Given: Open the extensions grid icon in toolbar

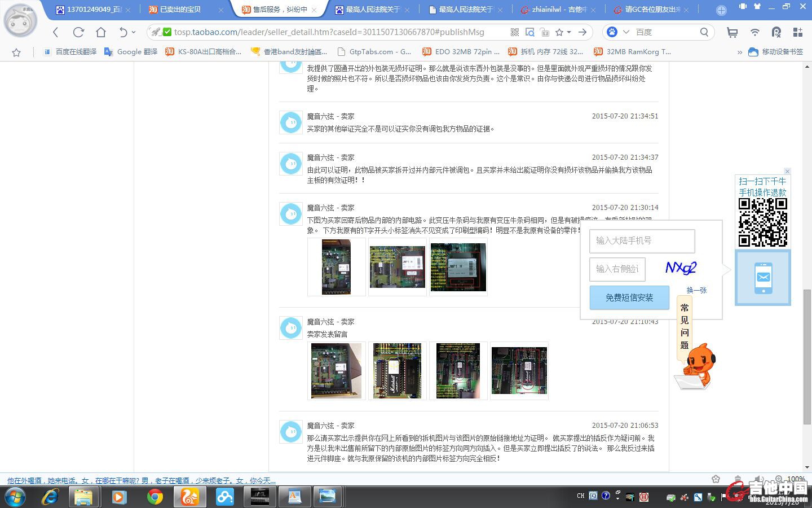Looking at the screenshot, I should [797, 32].
